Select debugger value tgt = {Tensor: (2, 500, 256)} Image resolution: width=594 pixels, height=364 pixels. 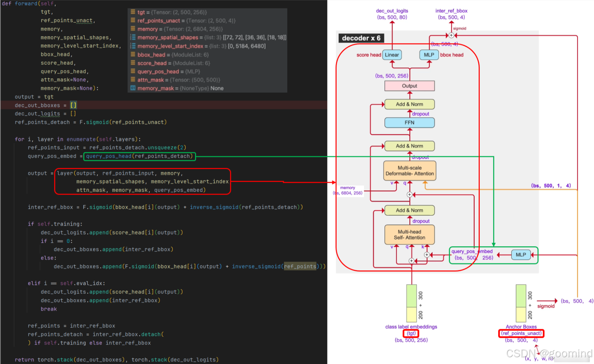coord(172,12)
